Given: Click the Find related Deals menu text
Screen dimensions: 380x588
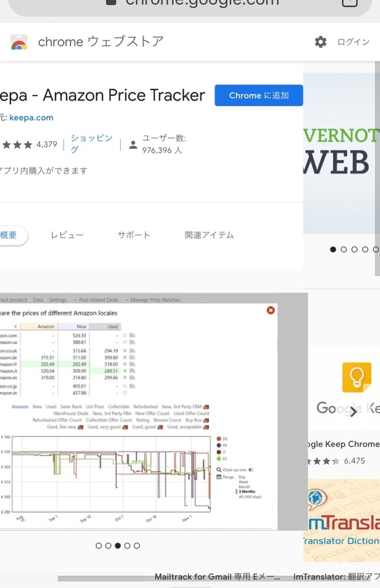Looking at the screenshot, I should (x=98, y=300).
